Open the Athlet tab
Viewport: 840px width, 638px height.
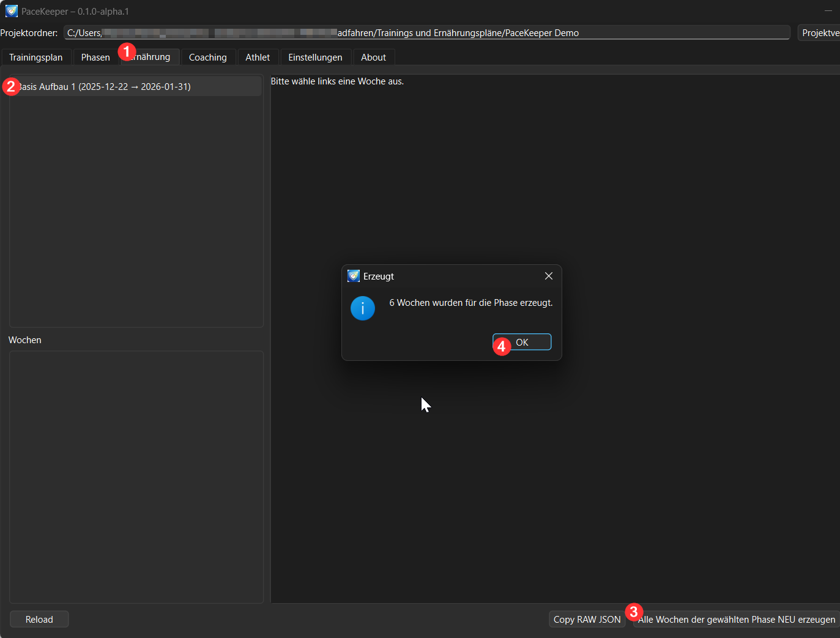coord(258,57)
